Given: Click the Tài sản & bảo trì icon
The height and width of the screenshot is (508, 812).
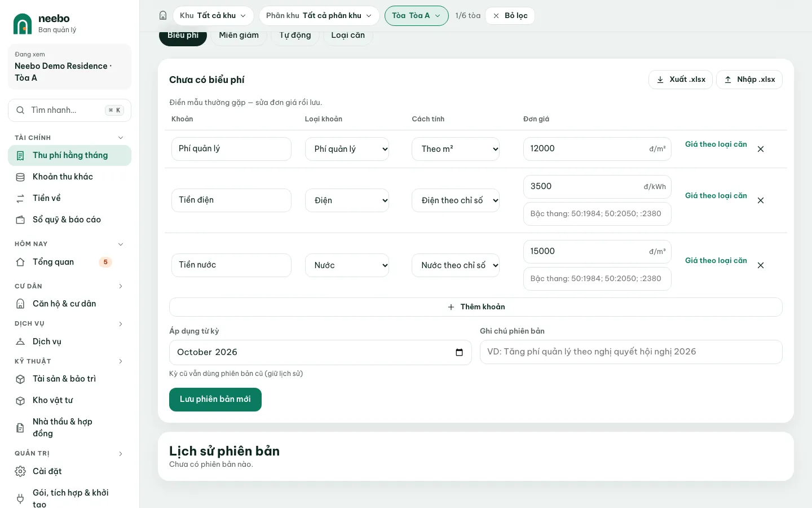Looking at the screenshot, I should point(20,379).
